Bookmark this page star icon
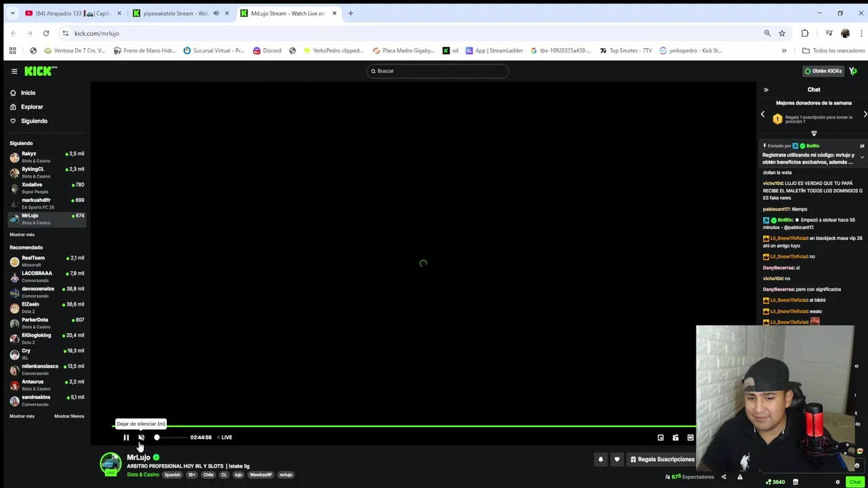The width and height of the screenshot is (868, 488). (782, 33)
